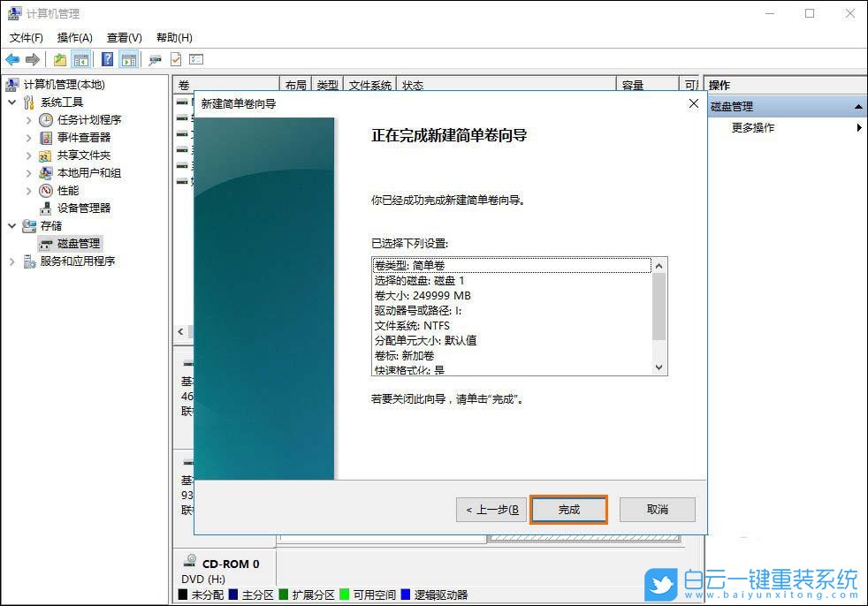The width and height of the screenshot is (868, 606).
Task: Collapse the 系统工具 tree branch
Action: coord(11,103)
